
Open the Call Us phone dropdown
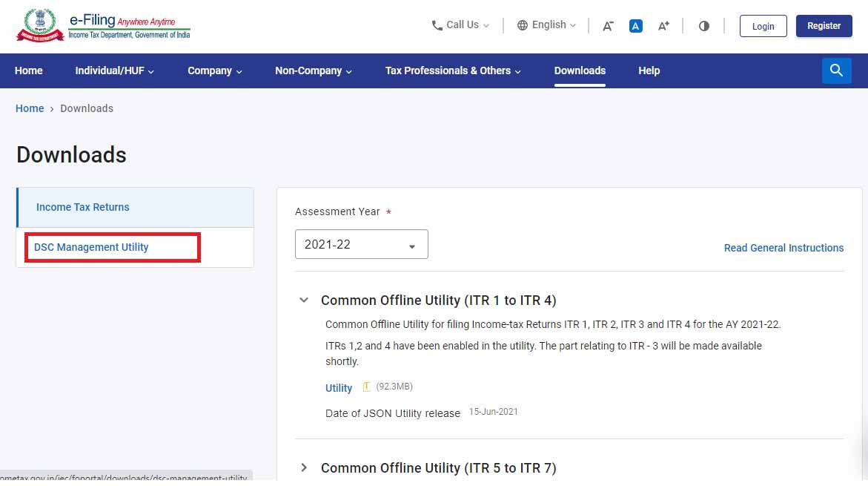(460, 25)
